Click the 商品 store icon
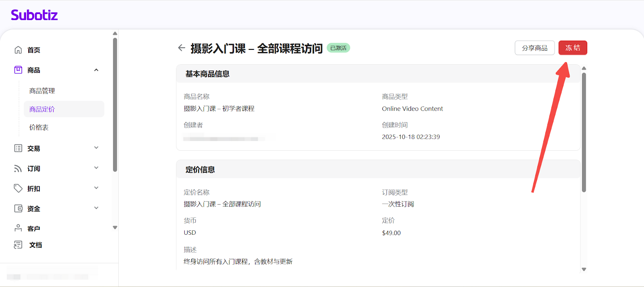The image size is (644, 287). [18, 70]
